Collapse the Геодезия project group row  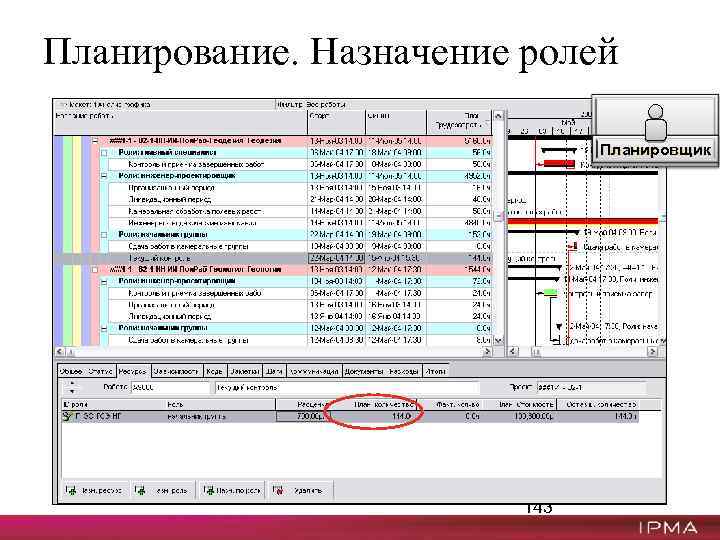[x=96, y=141]
